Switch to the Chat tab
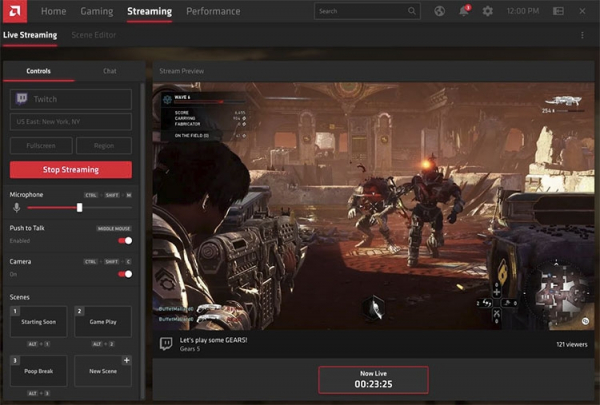 point(109,71)
